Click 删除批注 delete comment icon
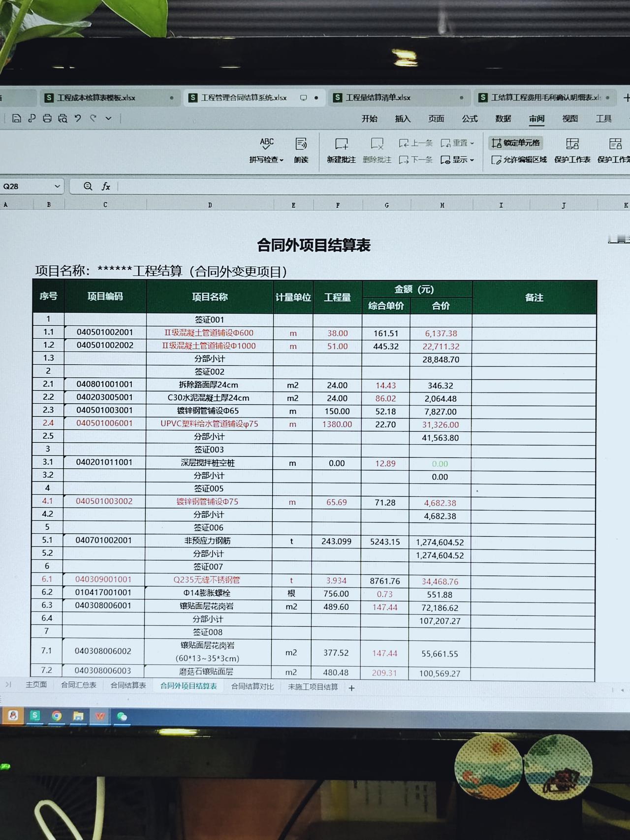The width and height of the screenshot is (630, 840). [x=377, y=150]
